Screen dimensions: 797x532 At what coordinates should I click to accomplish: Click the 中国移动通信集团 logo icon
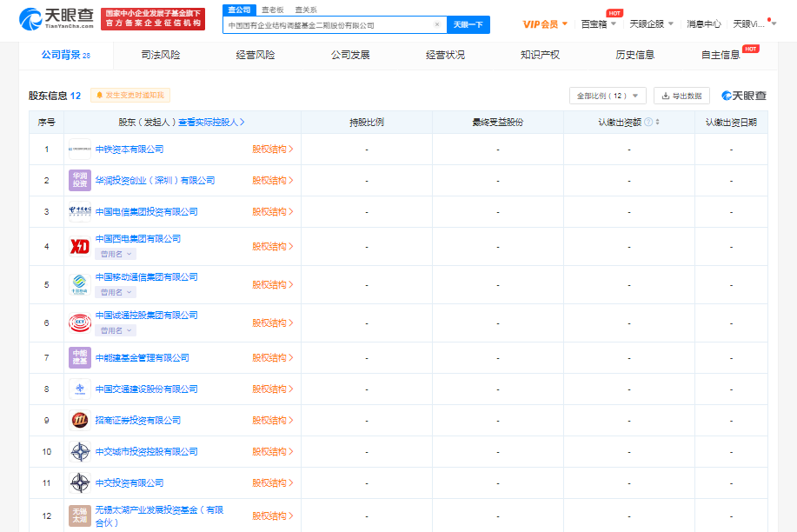[x=80, y=284]
